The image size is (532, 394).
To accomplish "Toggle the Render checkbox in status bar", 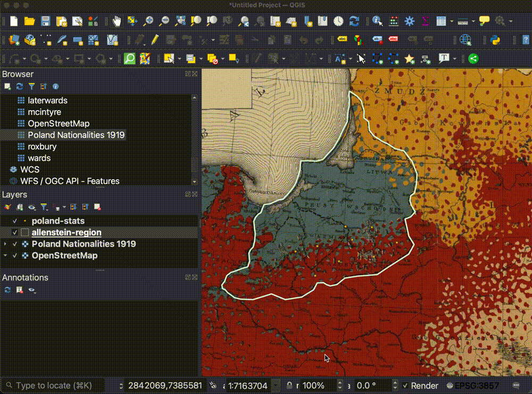I will coord(405,385).
